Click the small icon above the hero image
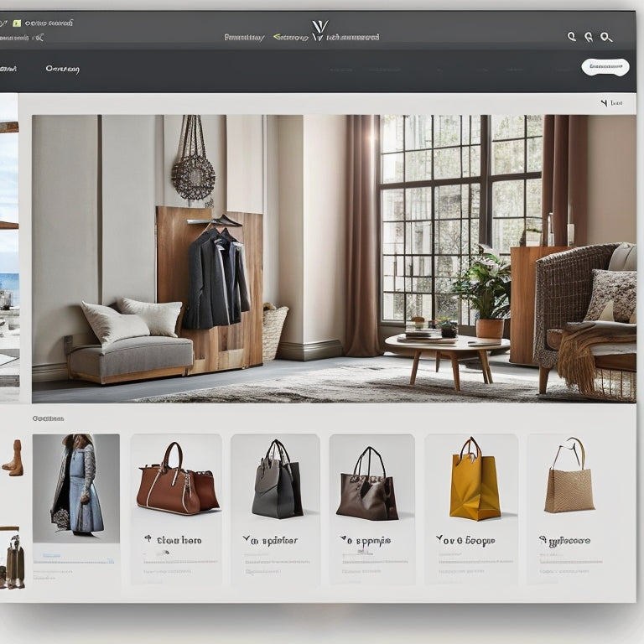644x644 pixels. coord(604,103)
